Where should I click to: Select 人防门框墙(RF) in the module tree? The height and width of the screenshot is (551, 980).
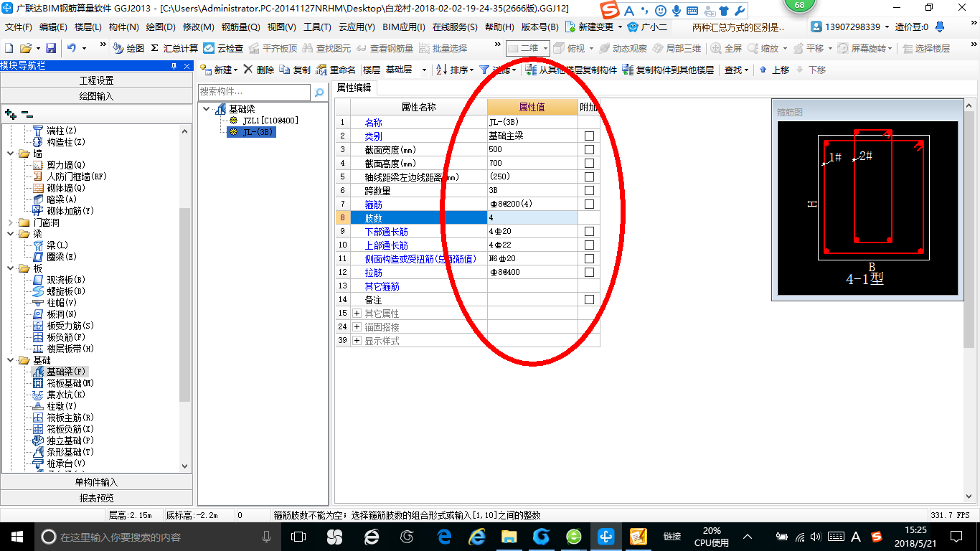tap(76, 176)
